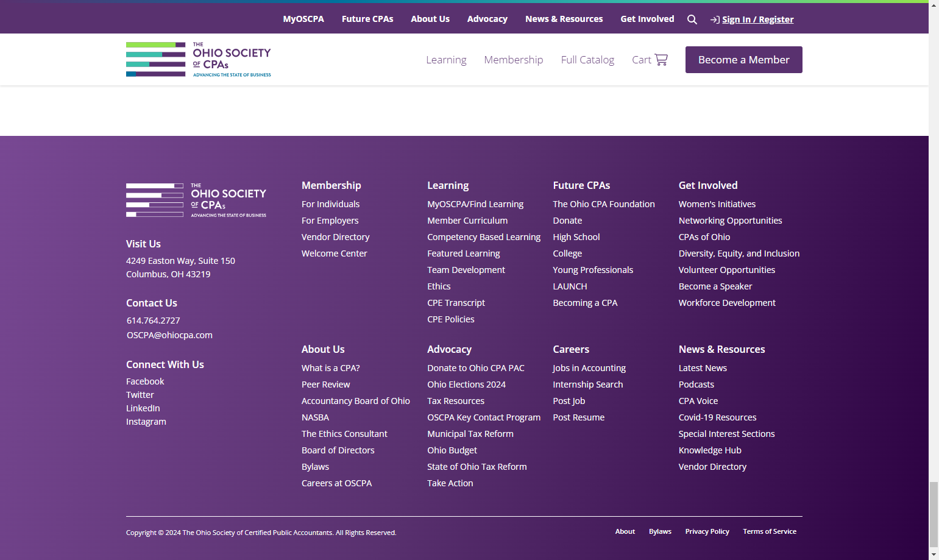This screenshot has width=939, height=560.
Task: Open the Full Catalog link
Action: tap(587, 60)
